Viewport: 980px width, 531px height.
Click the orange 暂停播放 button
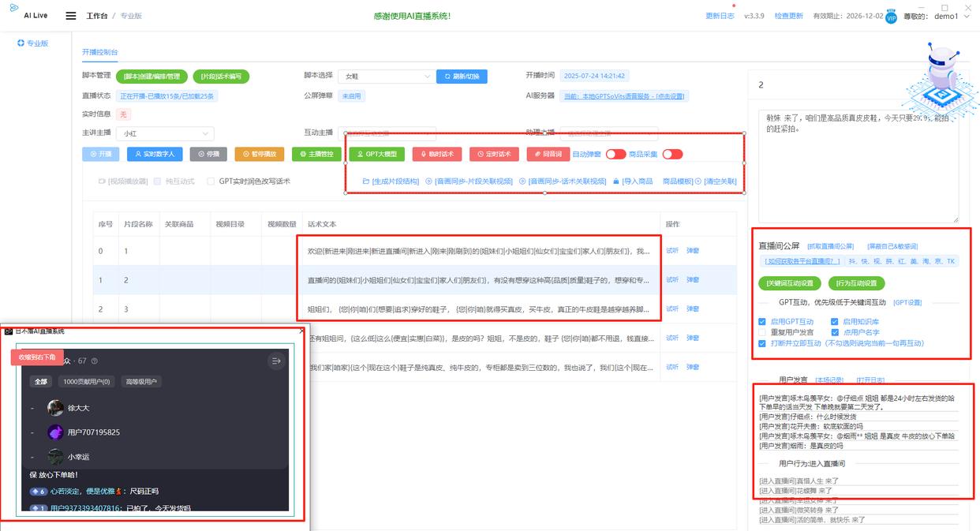(x=259, y=154)
